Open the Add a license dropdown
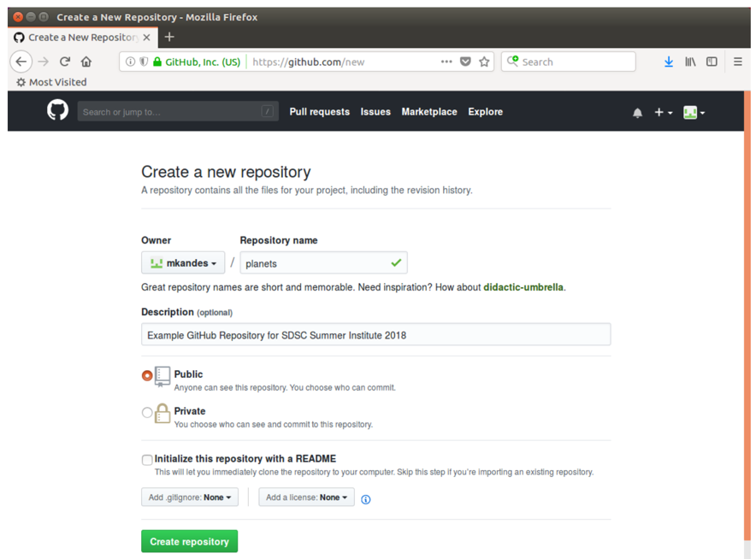Viewport: 756px width, 559px height. click(306, 497)
